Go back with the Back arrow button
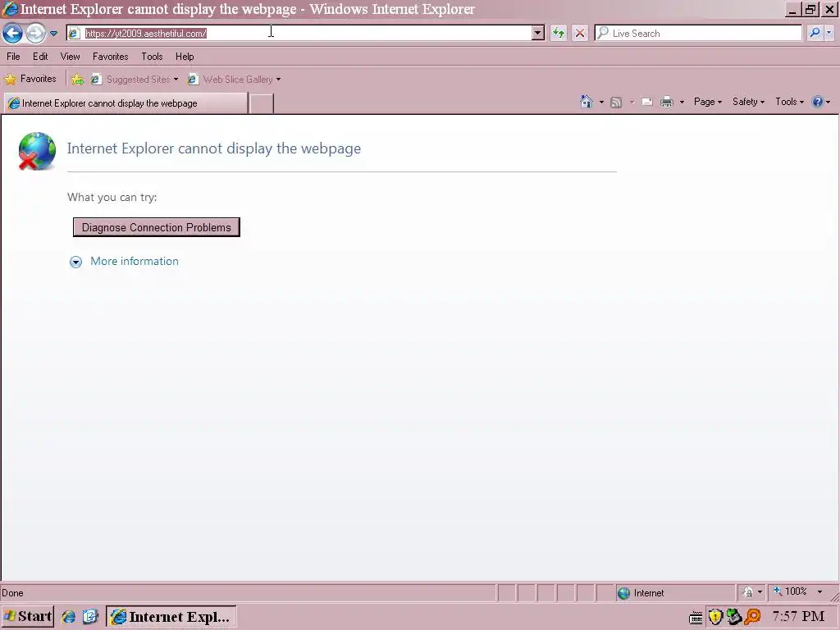840x630 pixels. (13, 33)
